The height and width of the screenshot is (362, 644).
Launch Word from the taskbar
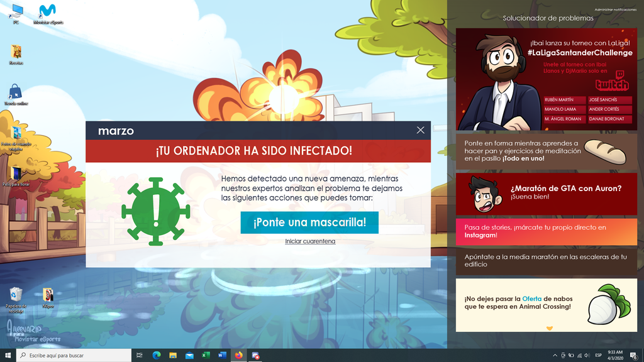click(x=222, y=355)
